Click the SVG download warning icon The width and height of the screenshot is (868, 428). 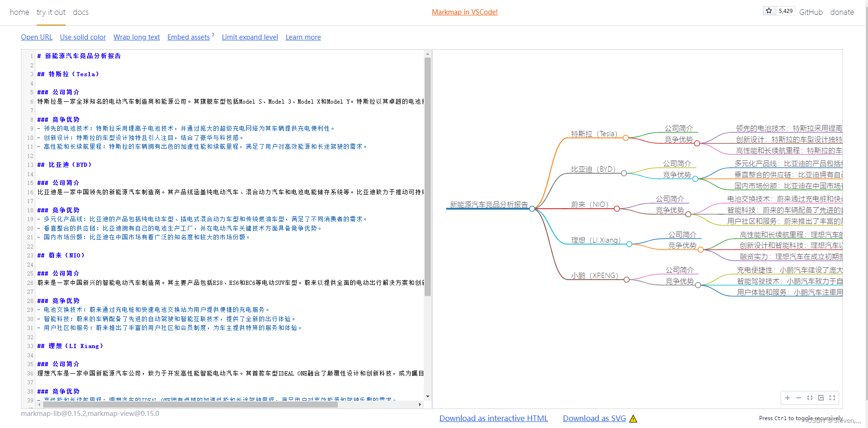[x=633, y=419]
